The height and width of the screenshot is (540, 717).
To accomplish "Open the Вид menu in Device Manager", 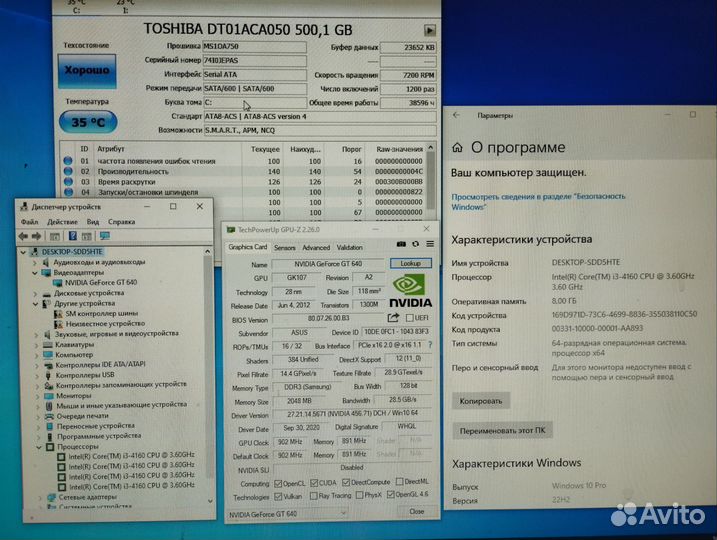I will click(93, 222).
